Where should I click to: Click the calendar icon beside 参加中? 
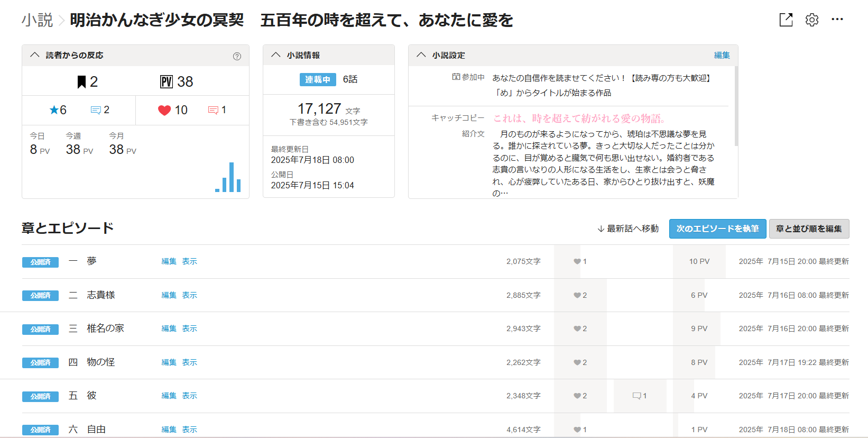[x=456, y=77]
